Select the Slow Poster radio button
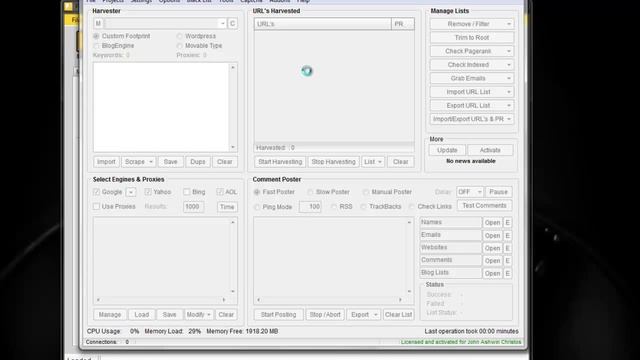The height and width of the screenshot is (360, 640). (310, 192)
